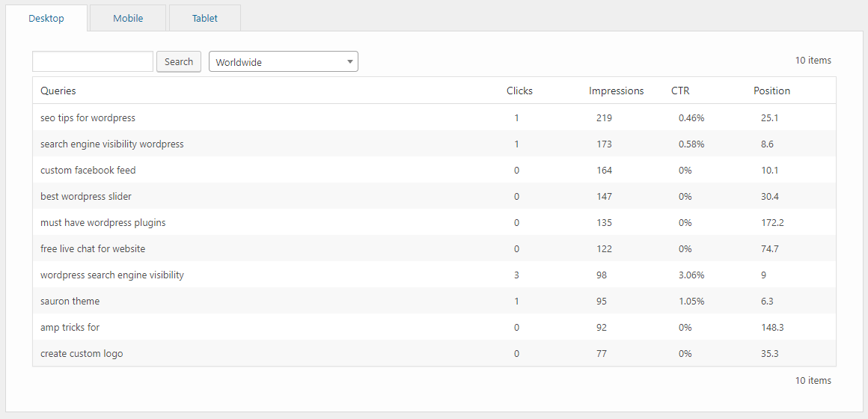Viewport: 868px width, 419px height.
Task: Select the 'must have wordpress plugins' query
Action: click(x=103, y=222)
